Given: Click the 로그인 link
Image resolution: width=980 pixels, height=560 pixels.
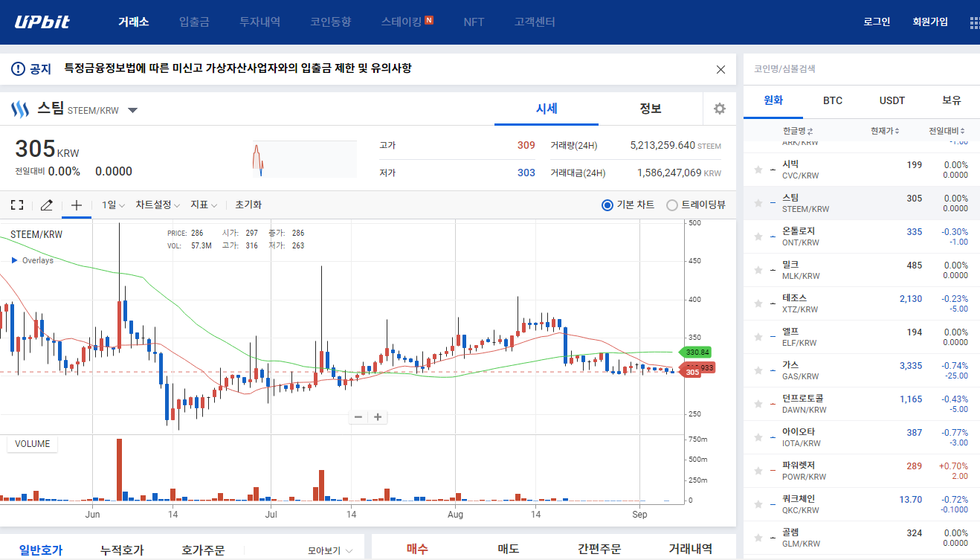Looking at the screenshot, I should [877, 22].
